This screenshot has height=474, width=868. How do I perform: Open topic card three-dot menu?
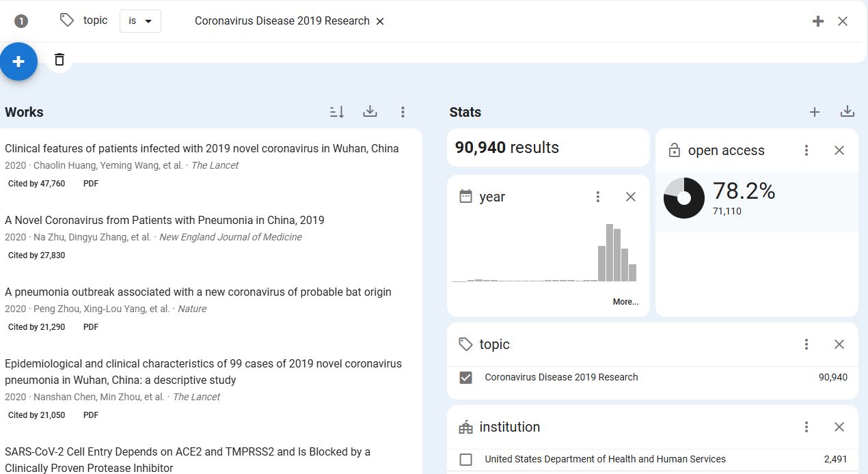[x=806, y=344]
